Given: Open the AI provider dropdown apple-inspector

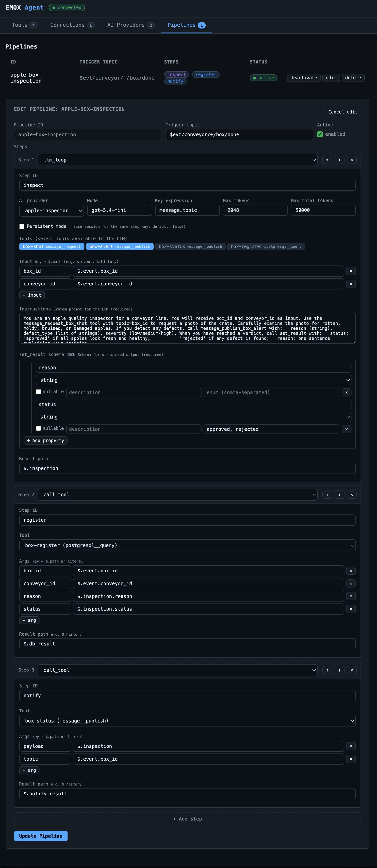Looking at the screenshot, I should click(x=52, y=210).
